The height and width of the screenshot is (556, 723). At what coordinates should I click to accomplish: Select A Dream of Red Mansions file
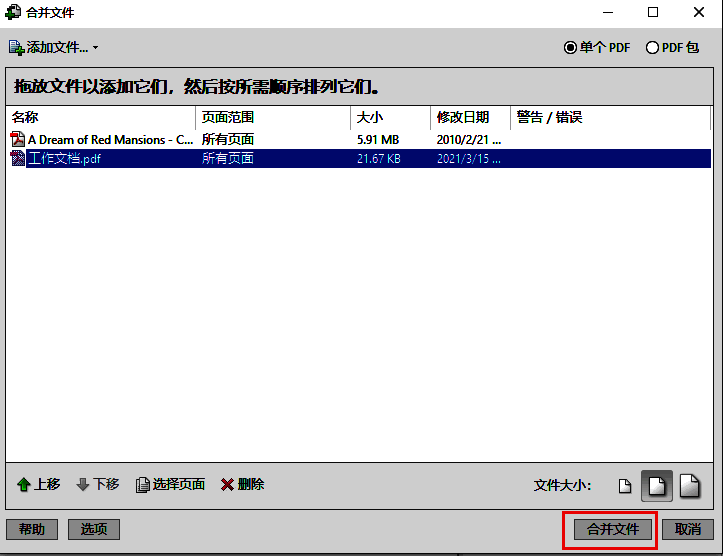[x=110, y=140]
